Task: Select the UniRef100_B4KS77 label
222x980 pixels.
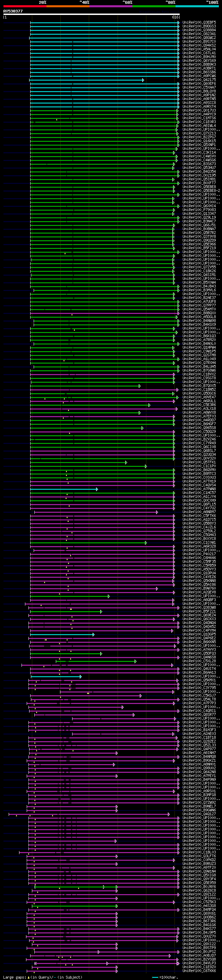Action: (x=199, y=929)
